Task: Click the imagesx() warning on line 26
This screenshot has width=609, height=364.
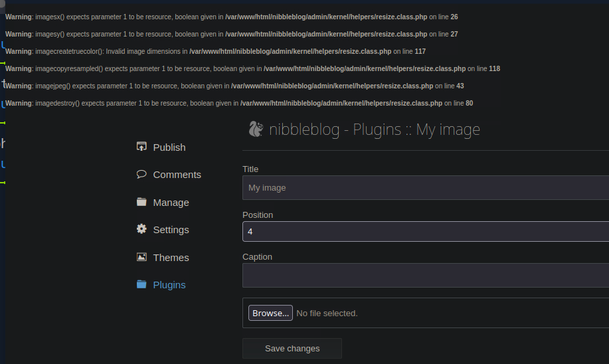Action: [232, 17]
